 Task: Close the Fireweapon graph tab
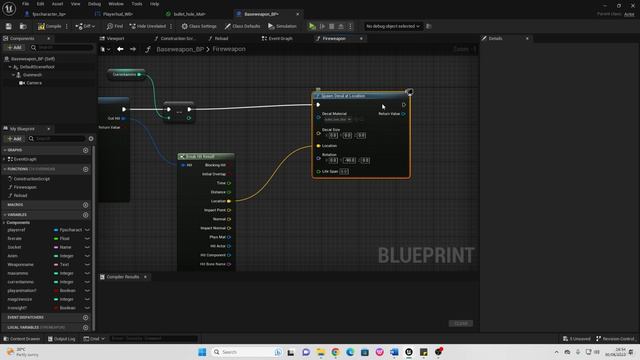[x=361, y=38]
